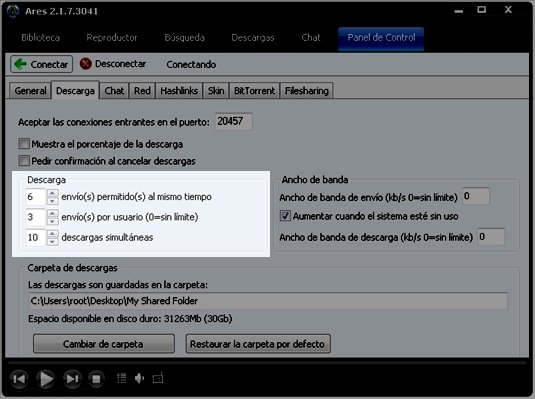Click the Conectando status text
Image resolution: width=535 pixels, height=399 pixels.
click(191, 65)
